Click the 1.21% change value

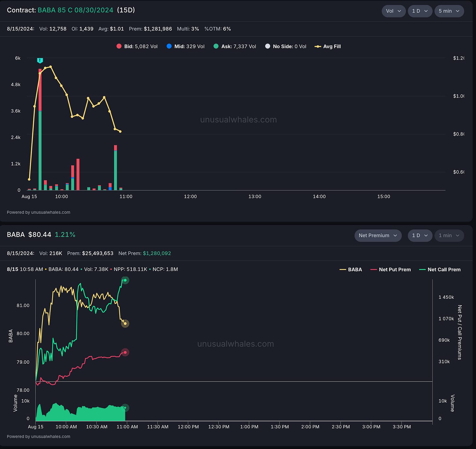coord(65,235)
